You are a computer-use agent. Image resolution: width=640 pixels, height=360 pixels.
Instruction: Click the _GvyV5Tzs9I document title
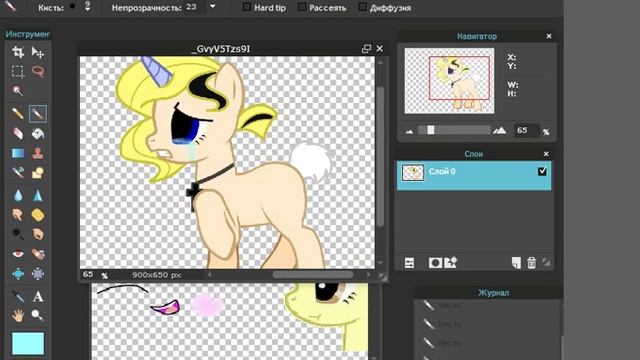[x=220, y=49]
